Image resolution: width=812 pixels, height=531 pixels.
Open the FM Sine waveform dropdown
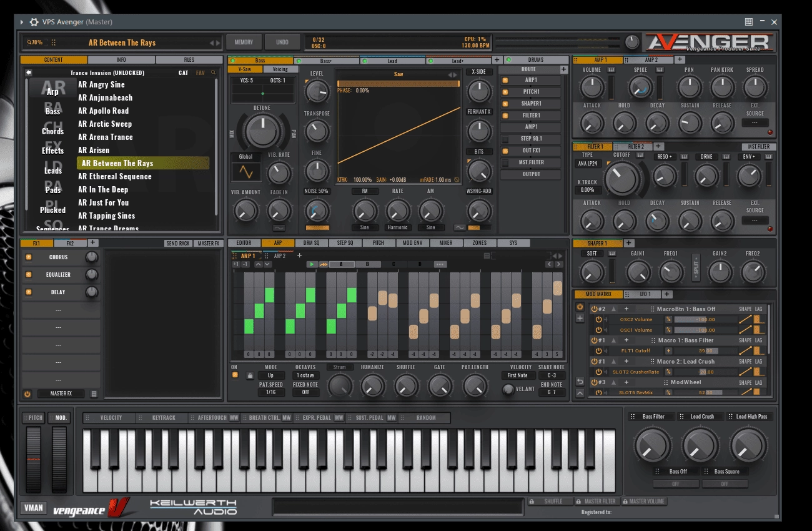[x=365, y=227]
